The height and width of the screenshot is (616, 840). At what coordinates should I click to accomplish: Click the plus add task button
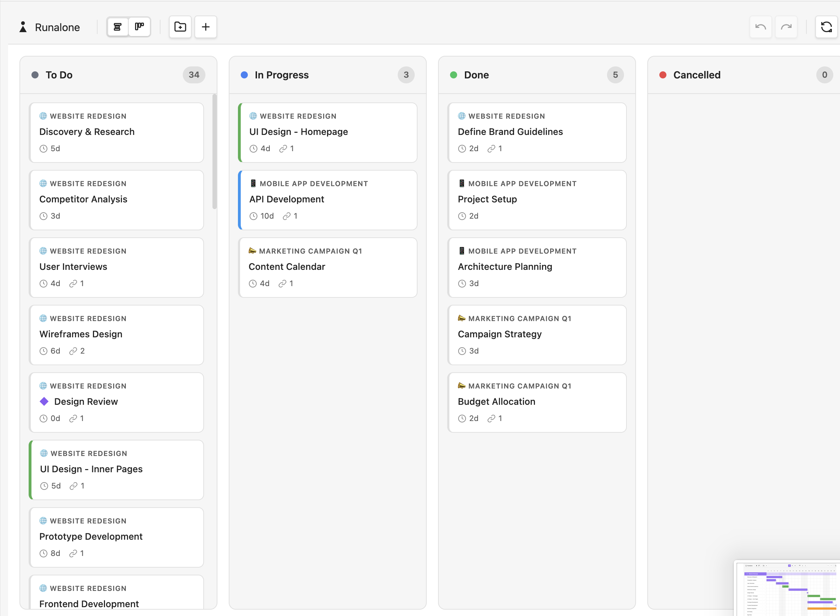[x=206, y=27]
